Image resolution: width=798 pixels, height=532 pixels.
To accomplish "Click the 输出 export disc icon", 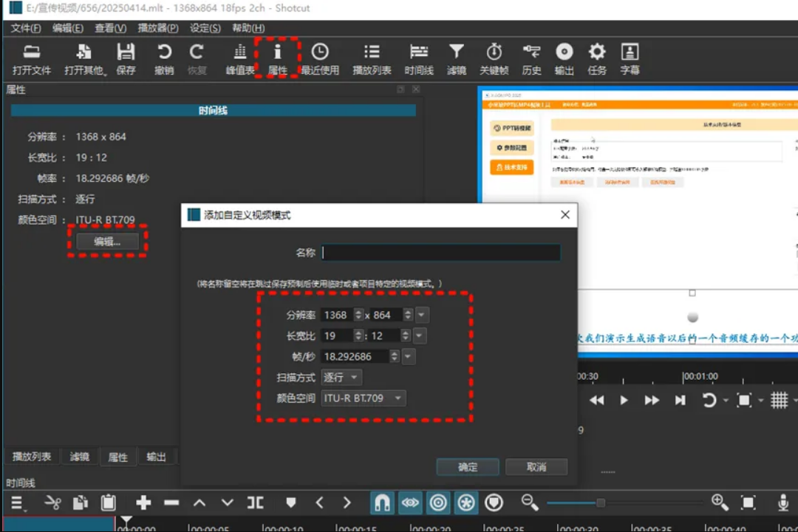I will (565, 59).
